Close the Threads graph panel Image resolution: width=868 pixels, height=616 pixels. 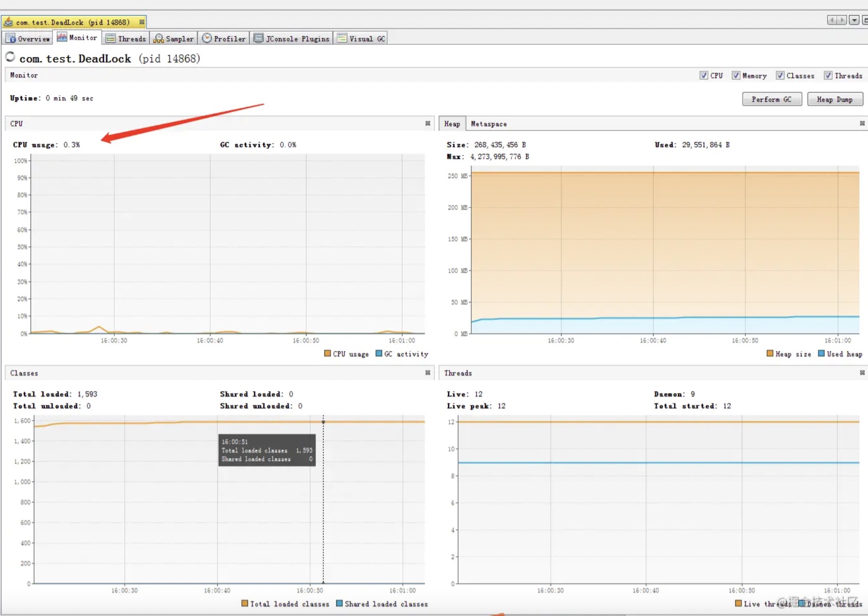[x=862, y=373]
